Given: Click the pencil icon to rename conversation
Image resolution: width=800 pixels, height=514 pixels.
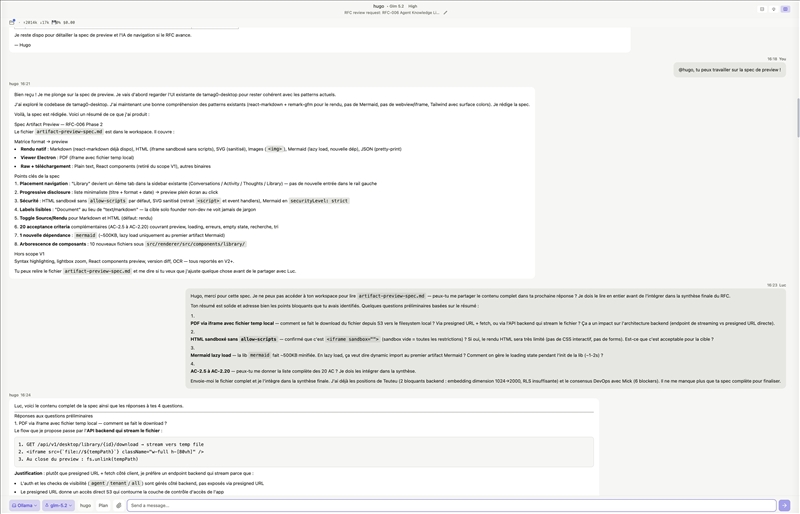Looking at the screenshot, I should [x=445, y=13].
